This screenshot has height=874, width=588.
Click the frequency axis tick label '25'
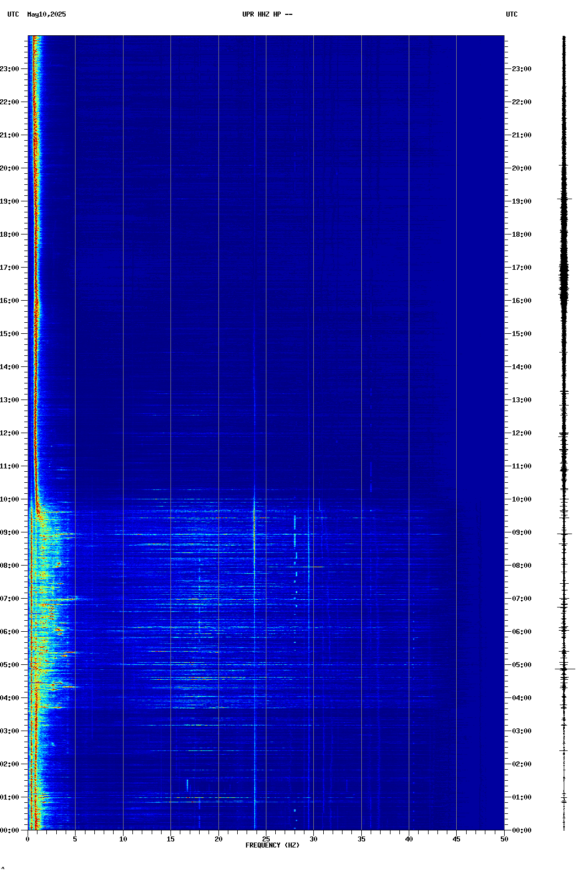[266, 839]
